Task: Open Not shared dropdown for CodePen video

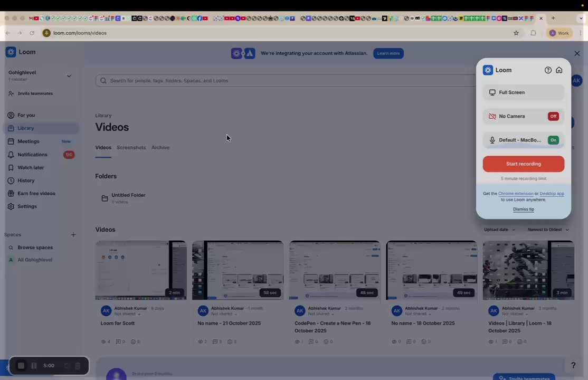Action: point(321,314)
